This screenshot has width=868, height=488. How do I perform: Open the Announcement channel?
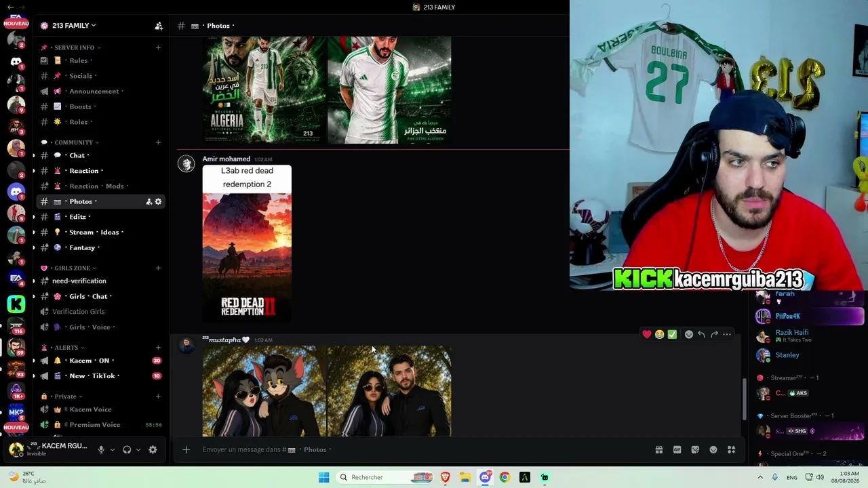coord(100,91)
